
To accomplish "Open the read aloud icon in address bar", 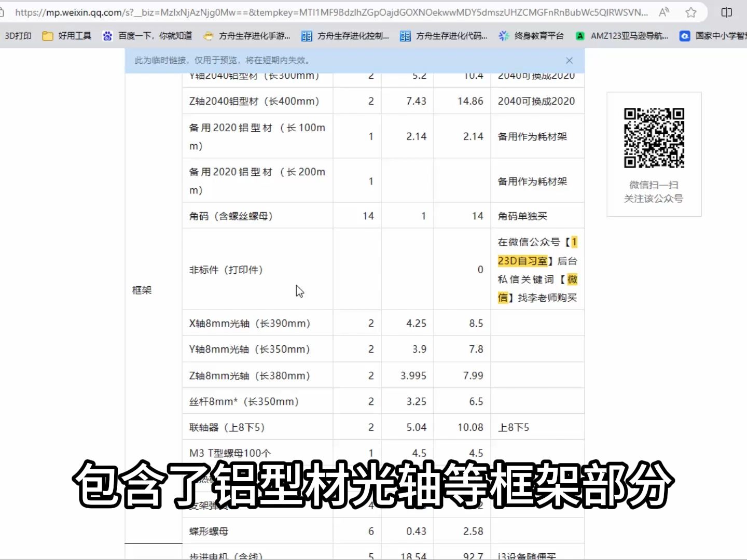I will pyautogui.click(x=664, y=12).
